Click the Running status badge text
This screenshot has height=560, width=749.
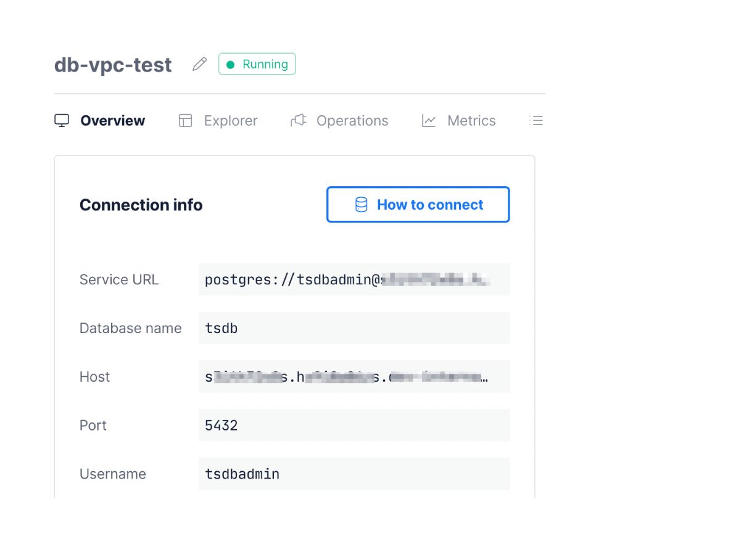[265, 65]
